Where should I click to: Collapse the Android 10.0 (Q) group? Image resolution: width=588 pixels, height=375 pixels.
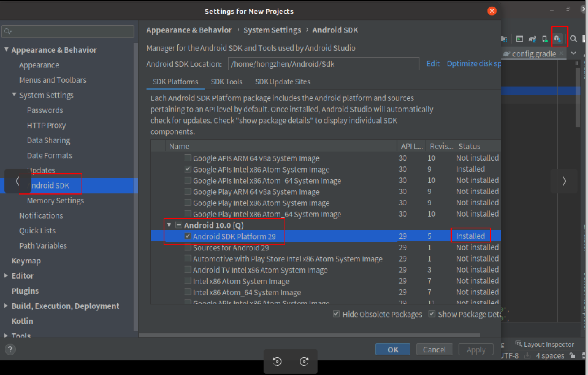click(x=169, y=225)
